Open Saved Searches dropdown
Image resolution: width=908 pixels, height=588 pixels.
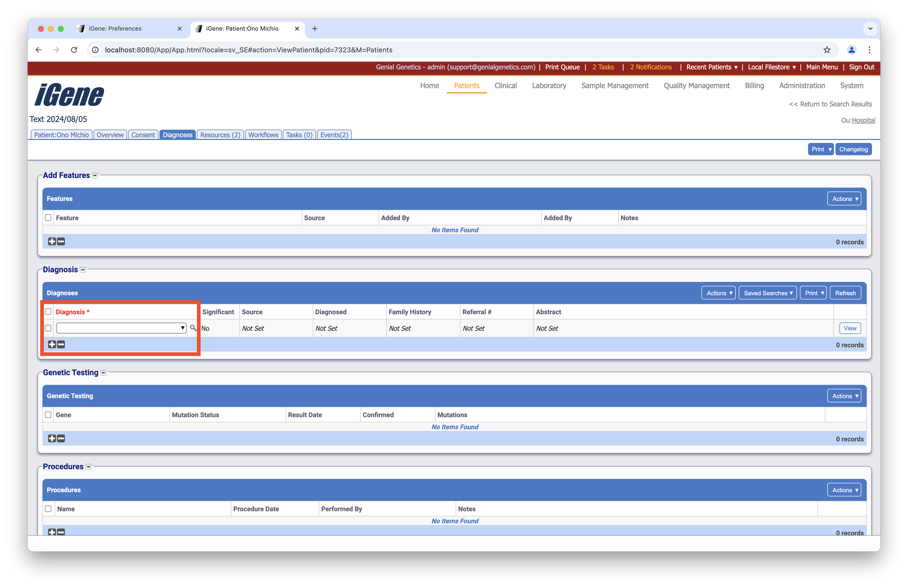click(x=768, y=293)
